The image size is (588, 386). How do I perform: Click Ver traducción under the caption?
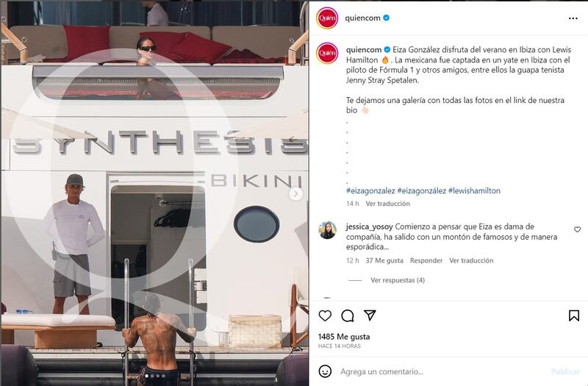tap(388, 204)
